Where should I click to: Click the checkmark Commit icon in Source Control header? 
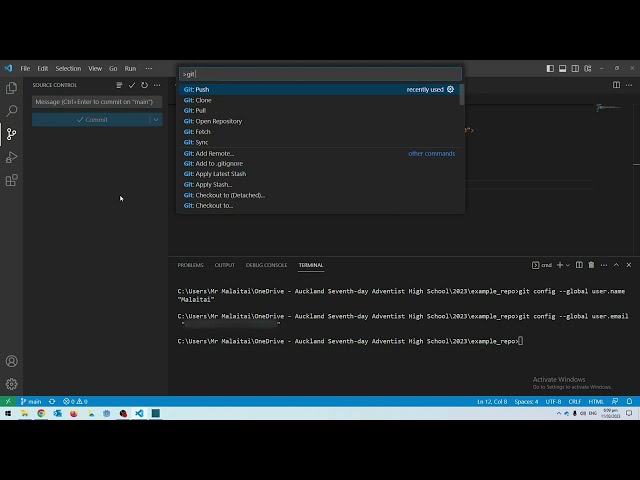point(132,85)
